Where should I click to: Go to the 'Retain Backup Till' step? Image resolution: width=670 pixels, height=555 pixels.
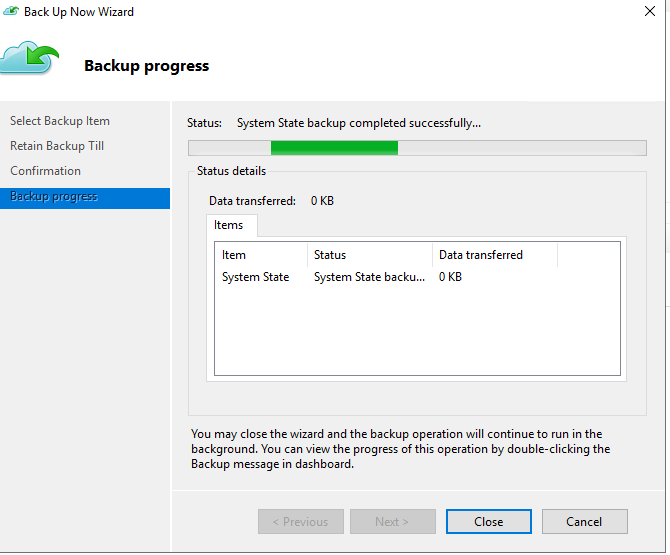tap(57, 146)
